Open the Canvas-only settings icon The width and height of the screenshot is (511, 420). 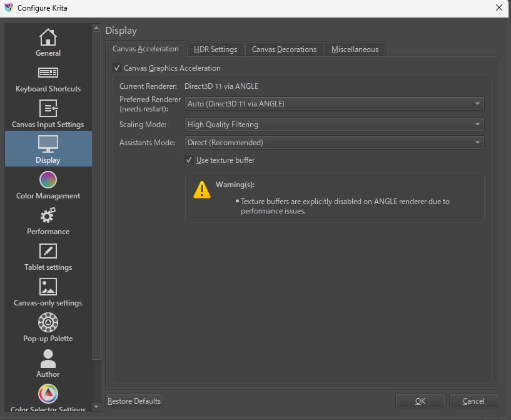[48, 287]
